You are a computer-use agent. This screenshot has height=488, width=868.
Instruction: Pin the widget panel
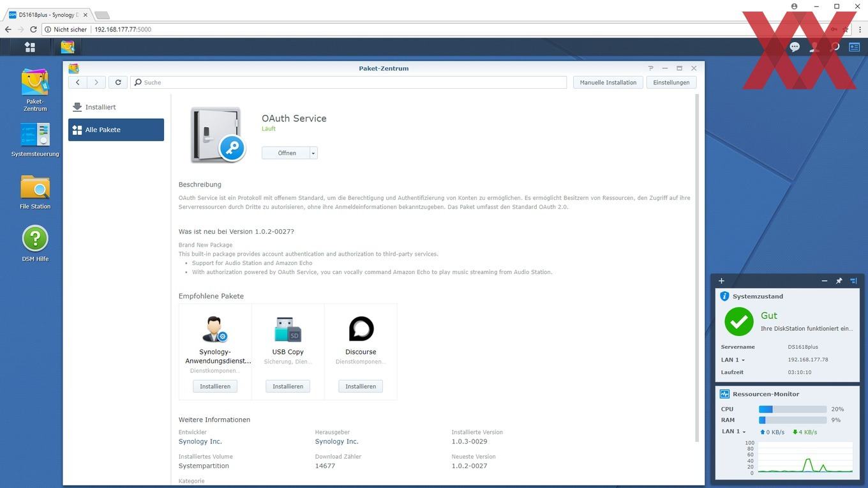pyautogui.click(x=839, y=281)
